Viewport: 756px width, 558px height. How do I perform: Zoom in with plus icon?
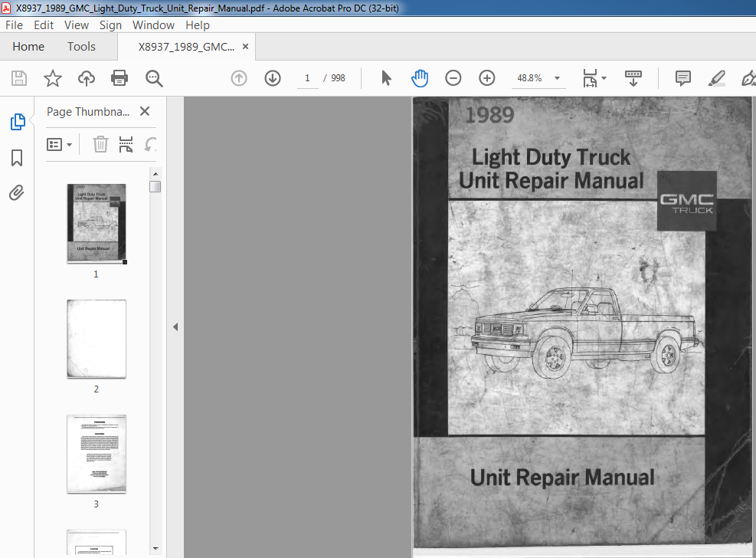pos(486,77)
